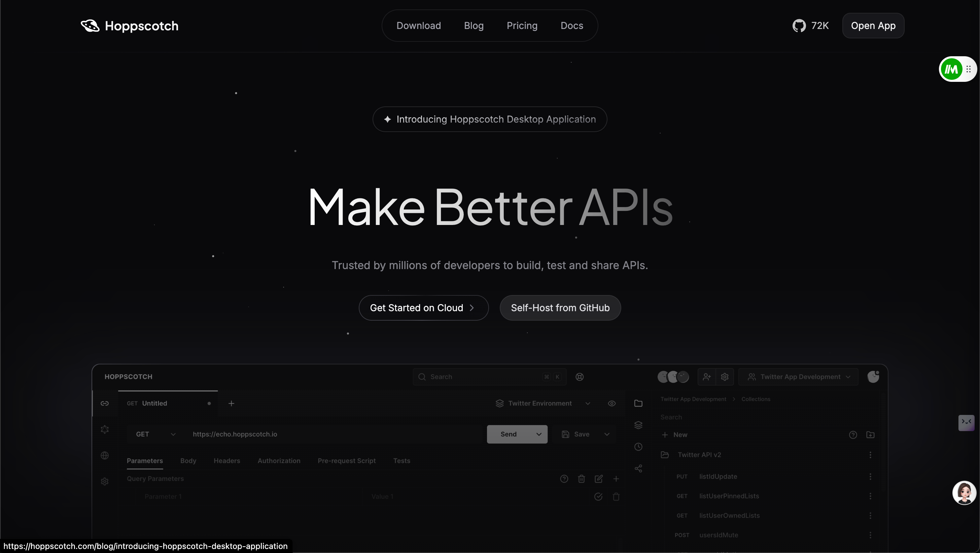Open GraphQL icon in app sidebar
980x553 pixels.
click(x=105, y=429)
